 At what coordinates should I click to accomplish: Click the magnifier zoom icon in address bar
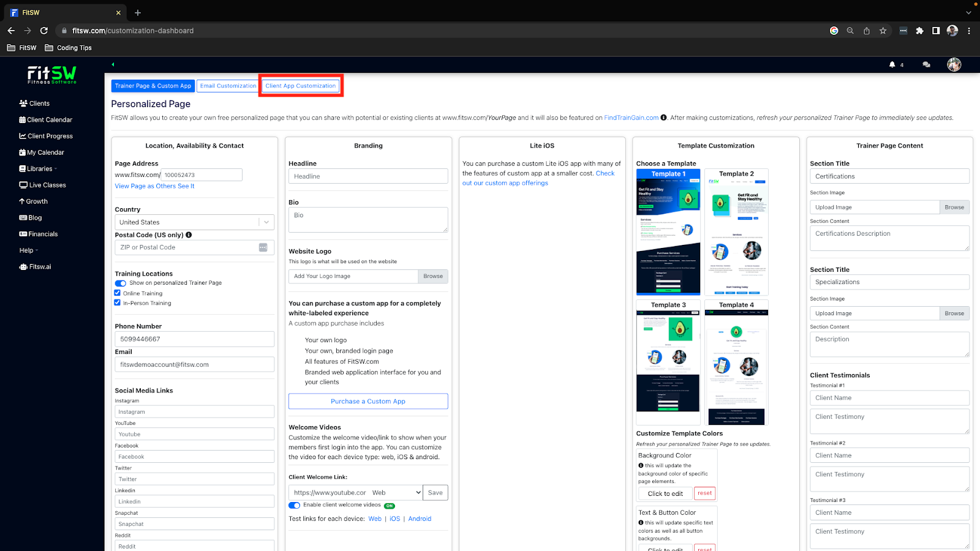(x=850, y=31)
